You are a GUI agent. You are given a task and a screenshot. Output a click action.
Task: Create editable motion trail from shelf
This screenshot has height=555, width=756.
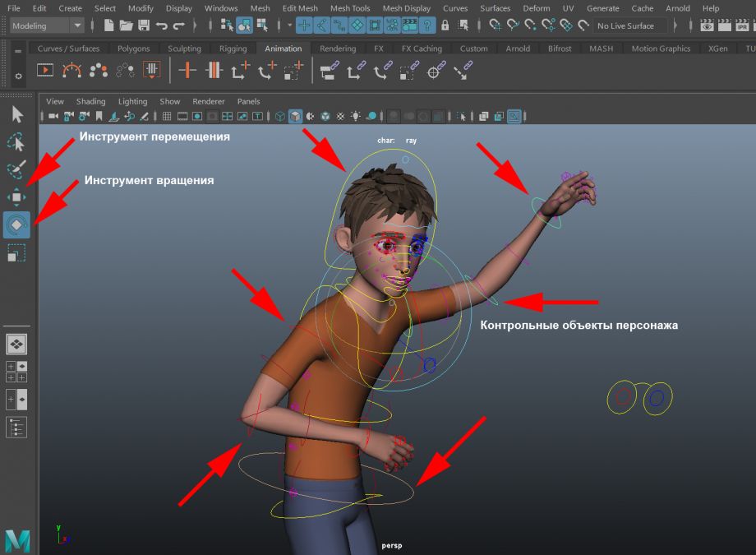click(71, 71)
